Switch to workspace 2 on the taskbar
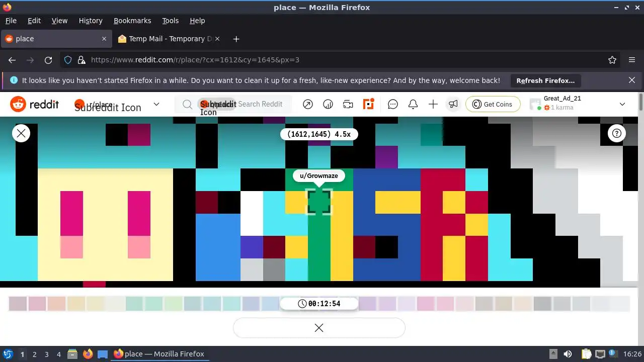The width and height of the screenshot is (644, 362). pyautogui.click(x=35, y=354)
